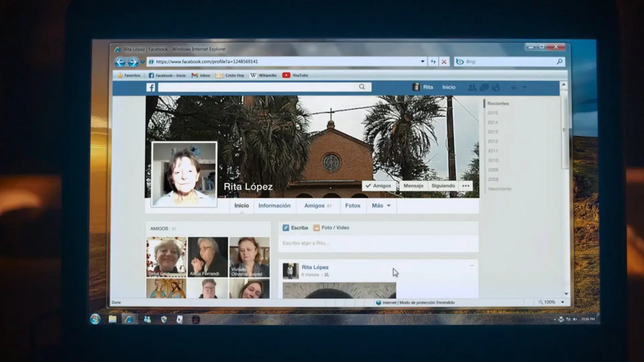Click the stop loading X icon

click(444, 62)
